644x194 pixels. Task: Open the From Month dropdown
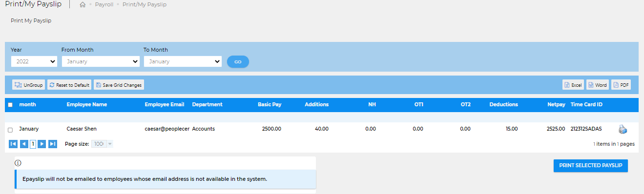tap(101, 61)
